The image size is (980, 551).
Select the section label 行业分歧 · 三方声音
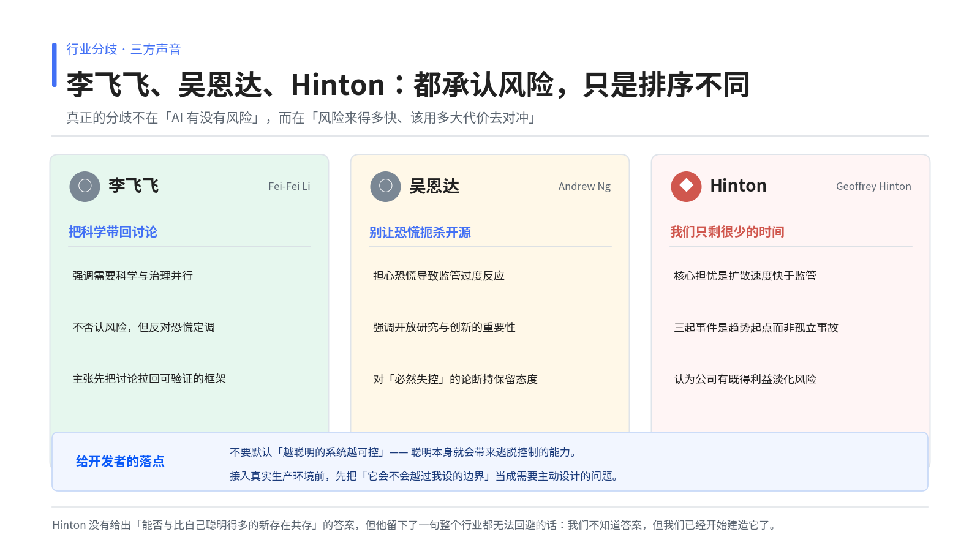pos(124,50)
